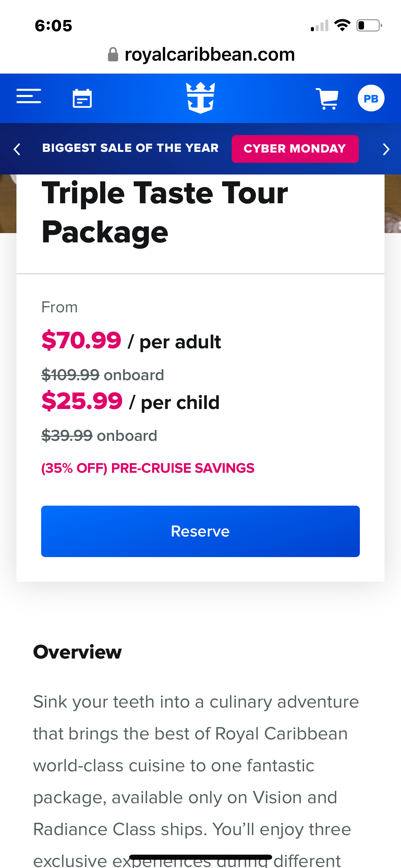Image resolution: width=401 pixels, height=868 pixels.
Task: Open the shopping cart
Action: point(327,98)
